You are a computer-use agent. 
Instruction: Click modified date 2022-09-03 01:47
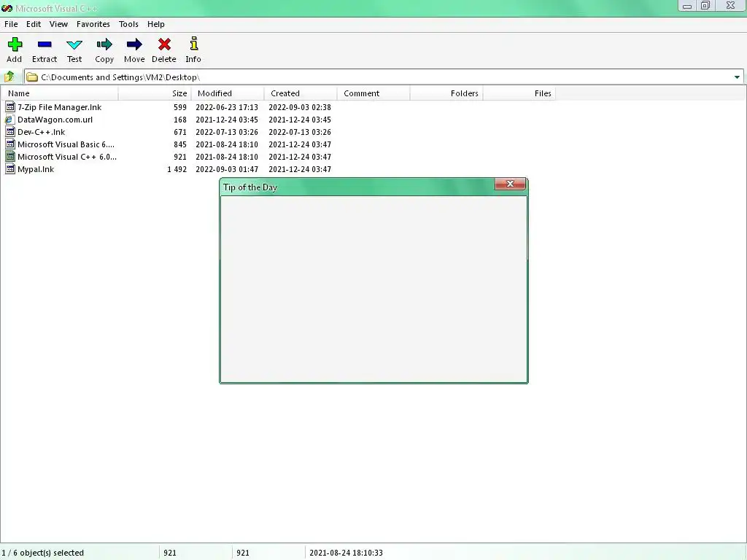pos(227,169)
